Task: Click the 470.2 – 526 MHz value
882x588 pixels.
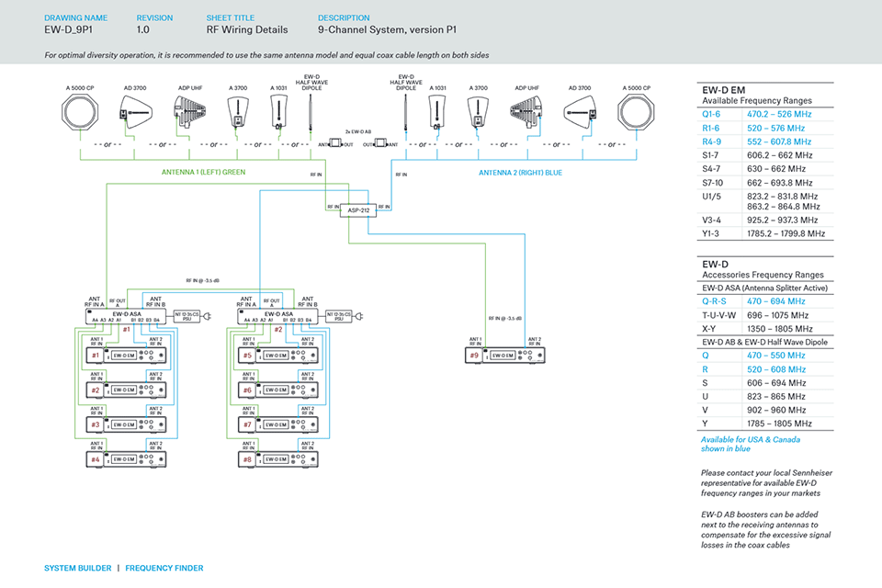Action: (x=779, y=114)
